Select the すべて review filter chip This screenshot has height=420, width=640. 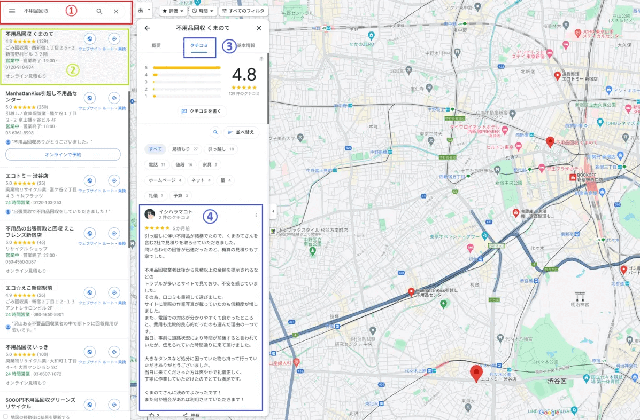tap(155, 149)
